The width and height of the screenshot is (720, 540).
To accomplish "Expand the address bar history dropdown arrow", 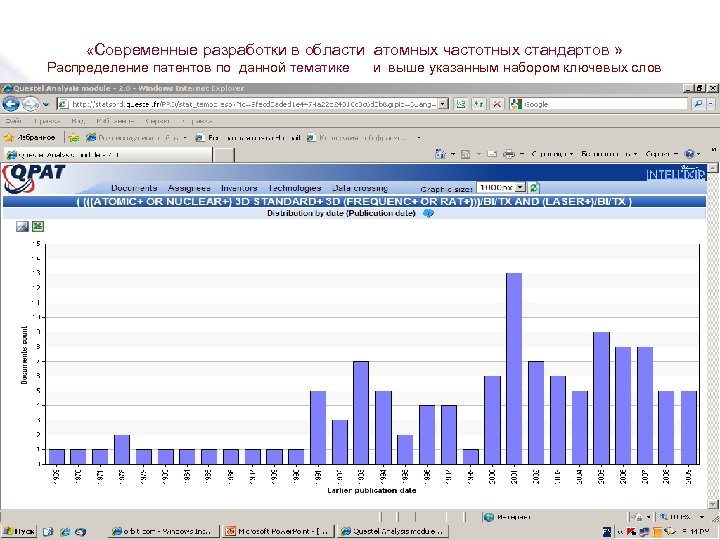I will coord(443,104).
